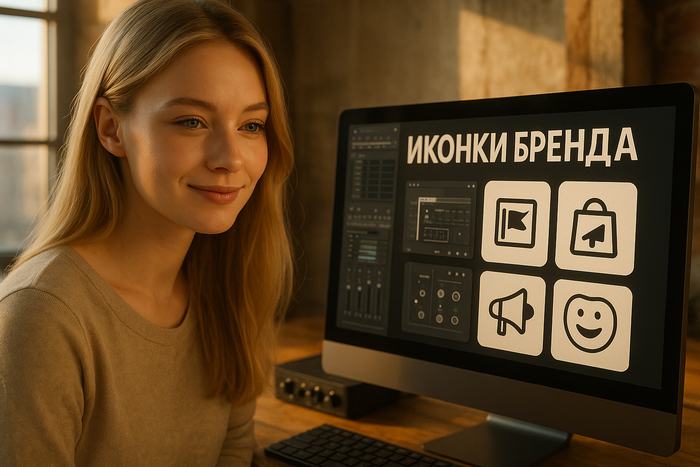Click the sequencer window's title bar
The image size is (700, 467).
point(440,187)
